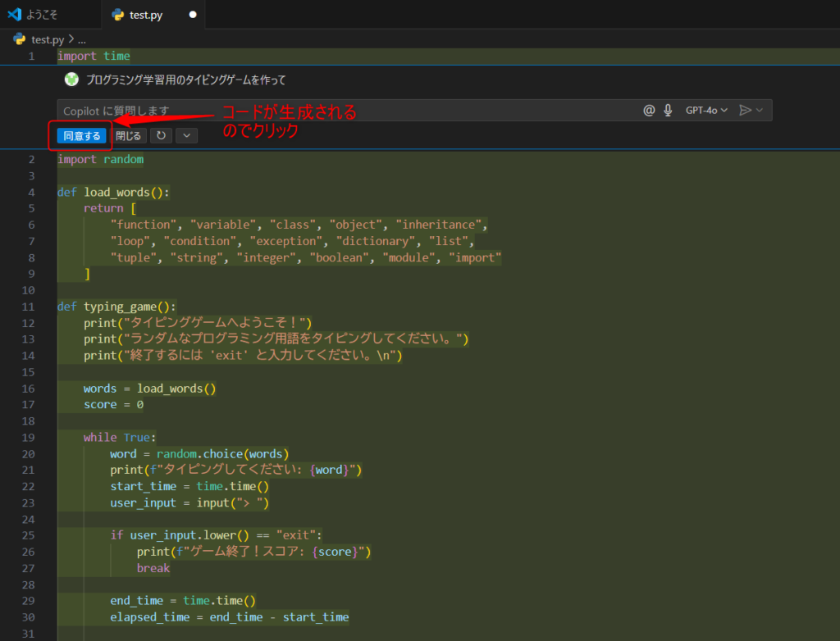Click the test.py breadcrumb file name
Viewport: 840px width, 641px height.
click(x=48, y=39)
